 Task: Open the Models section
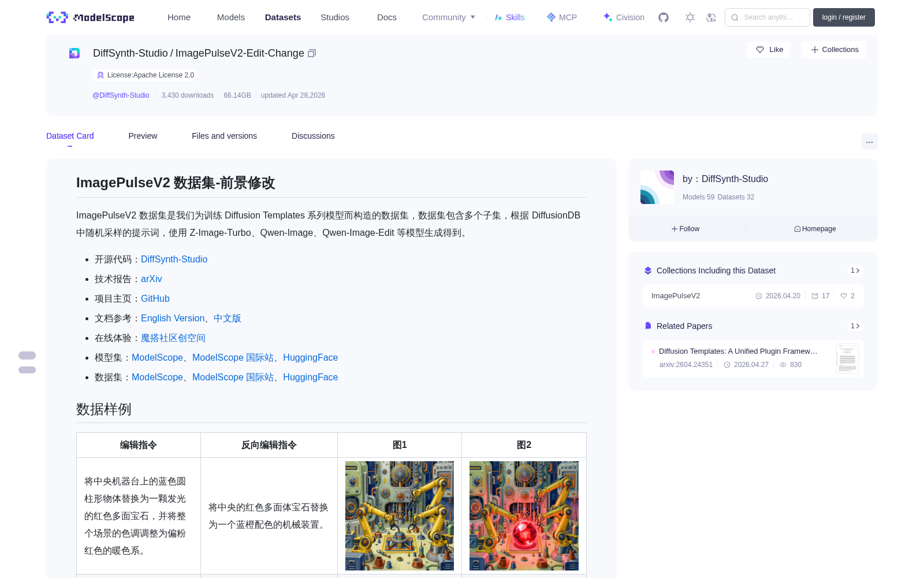coord(231,17)
